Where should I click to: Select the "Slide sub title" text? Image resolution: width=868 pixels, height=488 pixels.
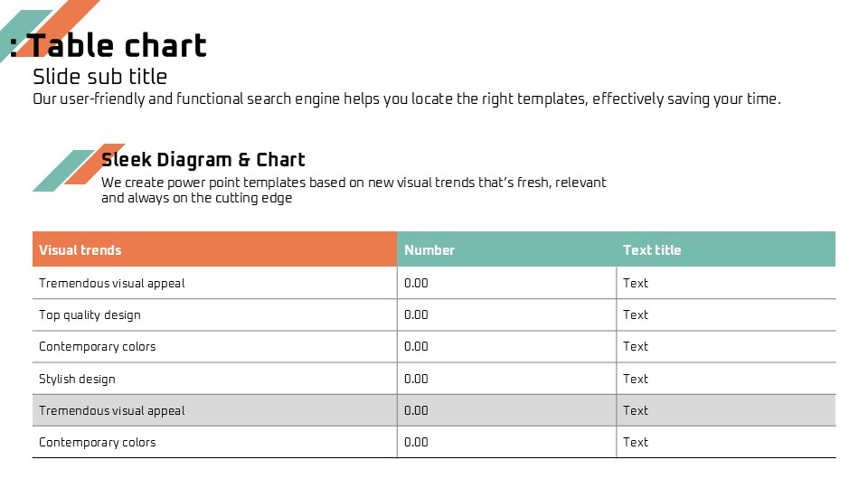pos(99,76)
